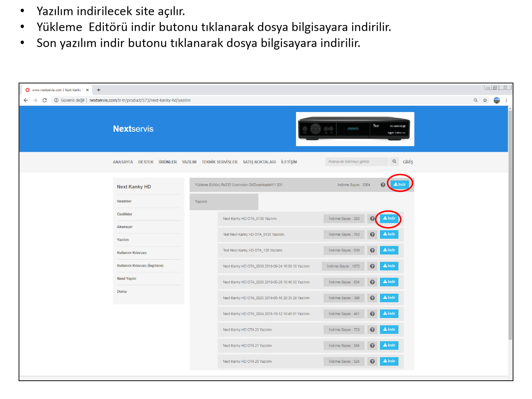The image size is (532, 399).
Task: Open ANASAYFA in the site menu
Action: click(x=123, y=162)
